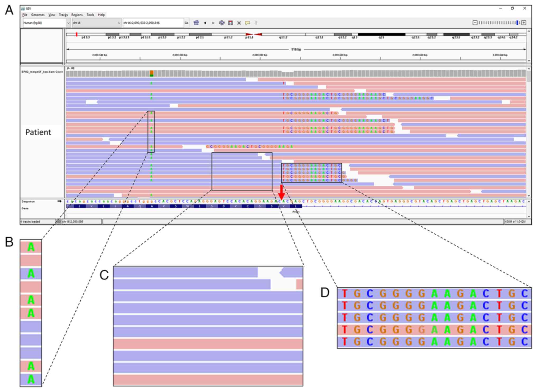Click the refresh display icon
Screen dimensions: 537x392
(222, 23)
